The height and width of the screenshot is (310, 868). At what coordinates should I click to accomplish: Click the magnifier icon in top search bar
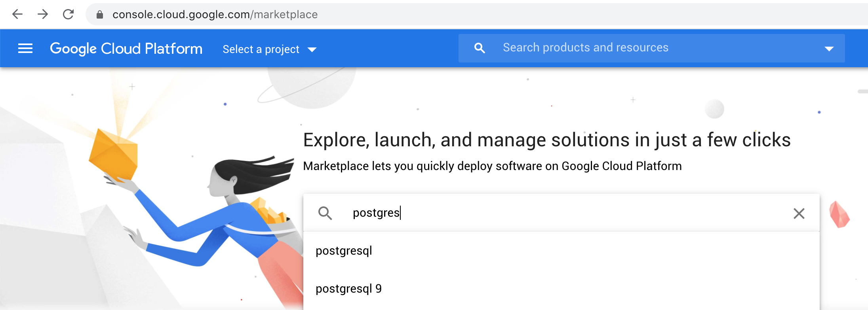[x=480, y=48]
